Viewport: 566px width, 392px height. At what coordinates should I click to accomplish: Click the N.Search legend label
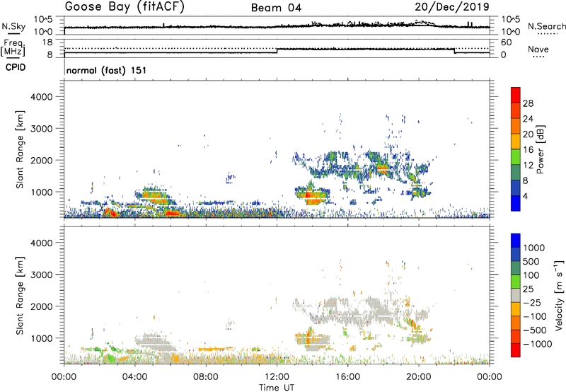(x=546, y=26)
